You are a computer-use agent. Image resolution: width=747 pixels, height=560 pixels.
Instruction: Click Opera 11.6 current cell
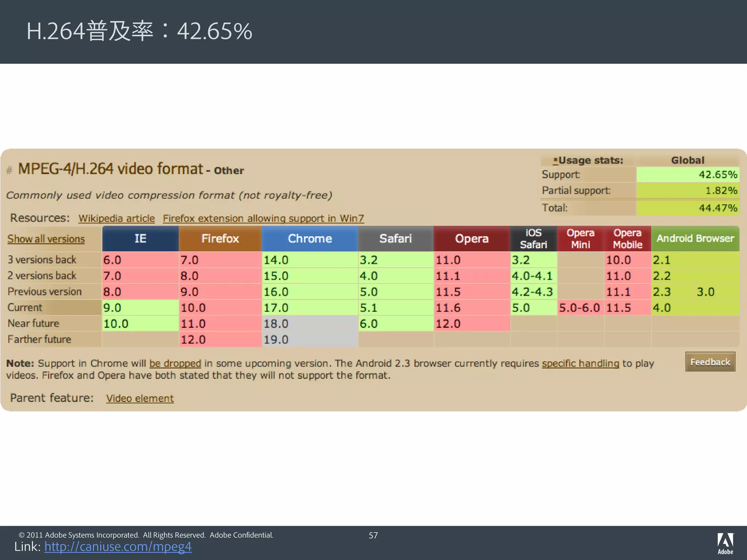(472, 308)
